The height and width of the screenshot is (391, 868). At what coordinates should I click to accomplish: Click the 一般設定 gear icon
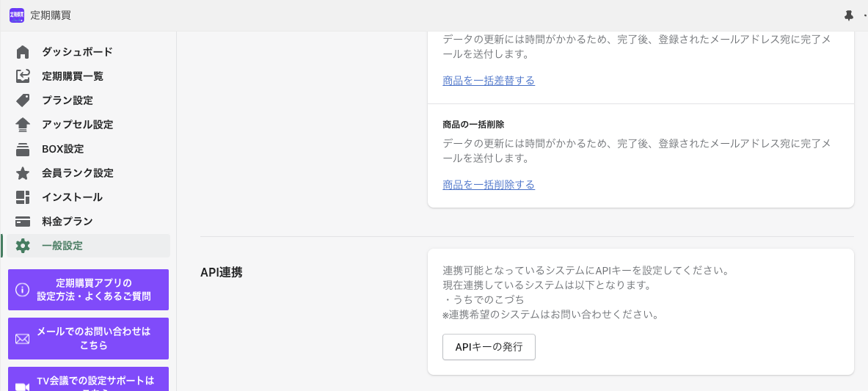(23, 246)
